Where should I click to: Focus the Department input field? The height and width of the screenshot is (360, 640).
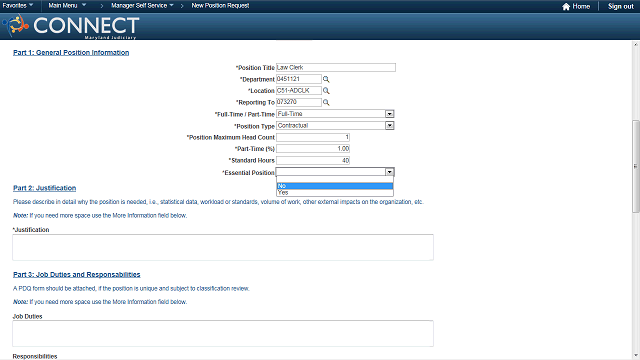click(299, 79)
